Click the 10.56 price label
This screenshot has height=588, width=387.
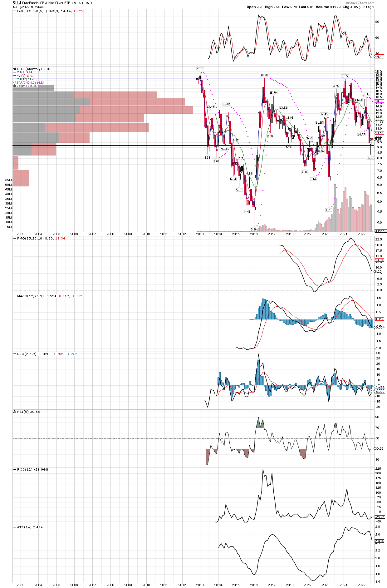point(270,136)
